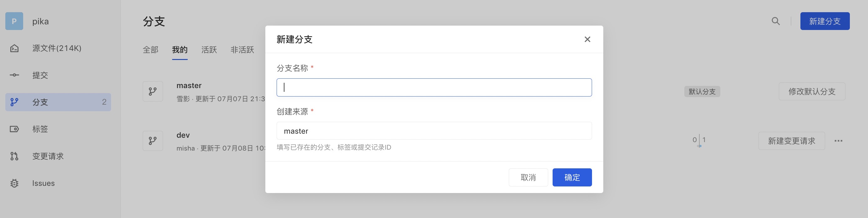
Task: Switch to the 活跃 tab
Action: click(x=209, y=50)
